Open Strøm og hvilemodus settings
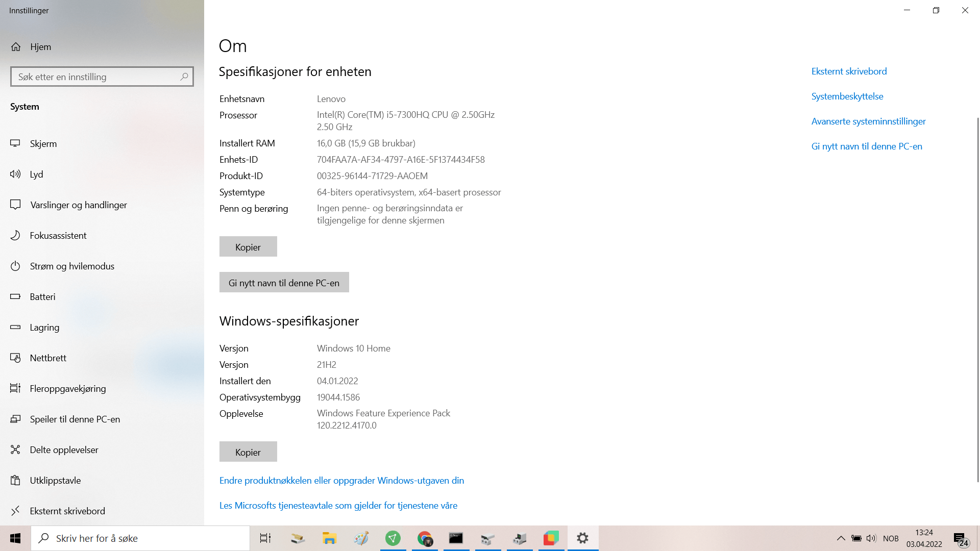 point(72,266)
